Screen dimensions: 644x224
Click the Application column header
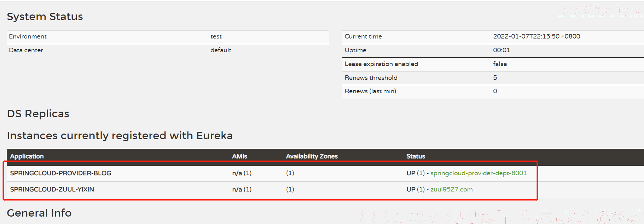click(27, 156)
